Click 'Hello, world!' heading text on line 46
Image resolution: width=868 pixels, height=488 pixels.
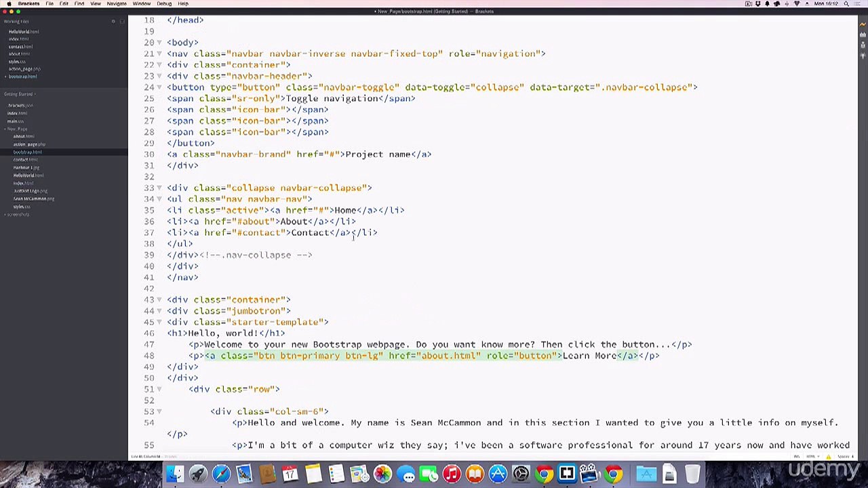(x=223, y=333)
